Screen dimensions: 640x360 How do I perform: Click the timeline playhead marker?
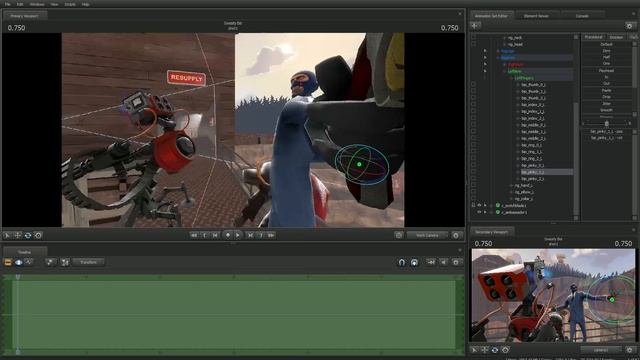(x=18, y=277)
